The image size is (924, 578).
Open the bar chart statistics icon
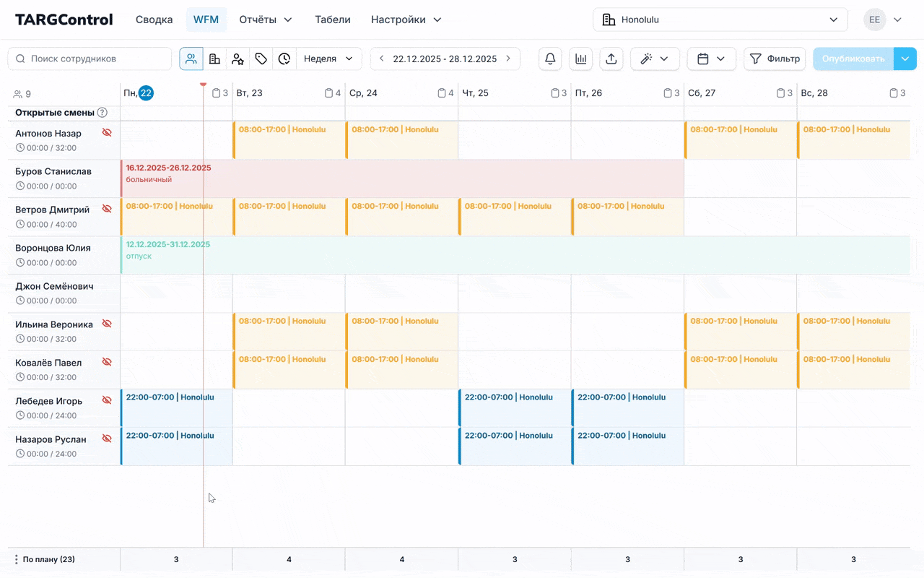pyautogui.click(x=580, y=59)
